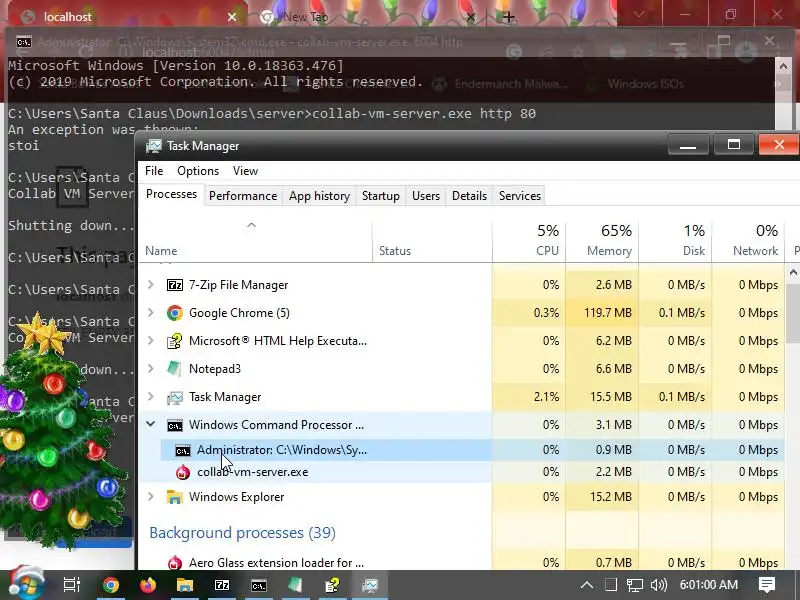Click the Microsoft HTML Help Executable process icon

[x=175, y=341]
